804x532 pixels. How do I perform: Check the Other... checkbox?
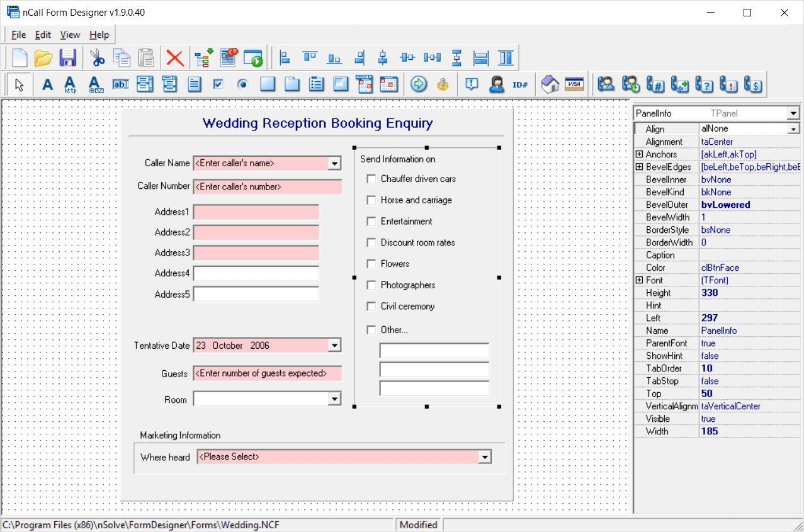point(371,330)
